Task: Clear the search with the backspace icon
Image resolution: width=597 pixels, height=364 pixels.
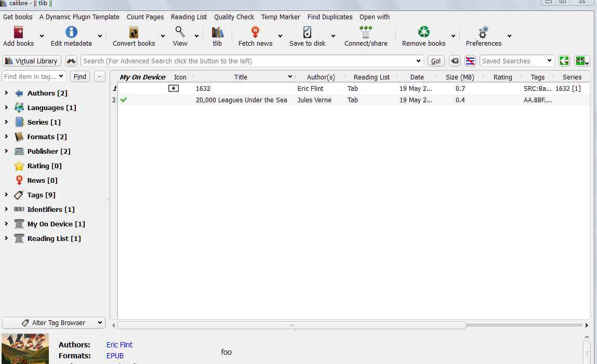Action: (455, 61)
